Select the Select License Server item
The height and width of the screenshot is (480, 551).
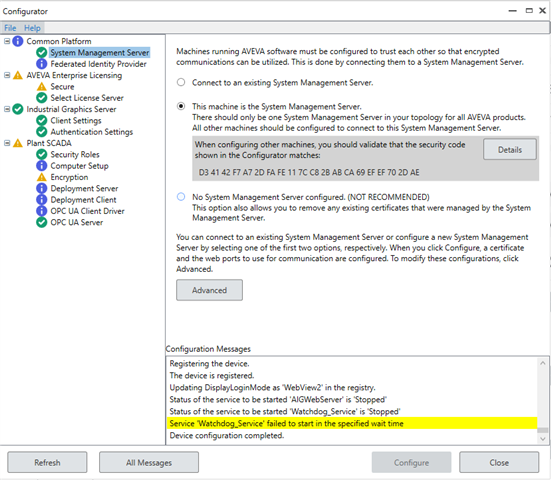[87, 98]
